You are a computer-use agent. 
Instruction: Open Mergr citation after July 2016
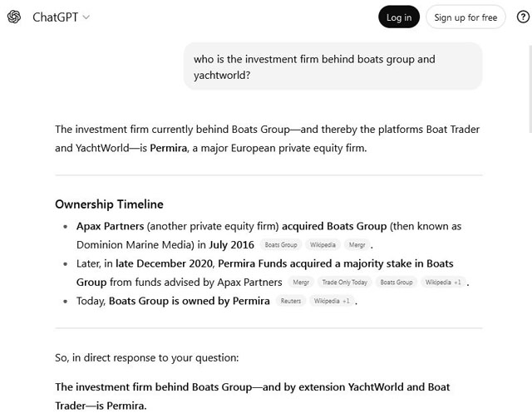tap(357, 245)
